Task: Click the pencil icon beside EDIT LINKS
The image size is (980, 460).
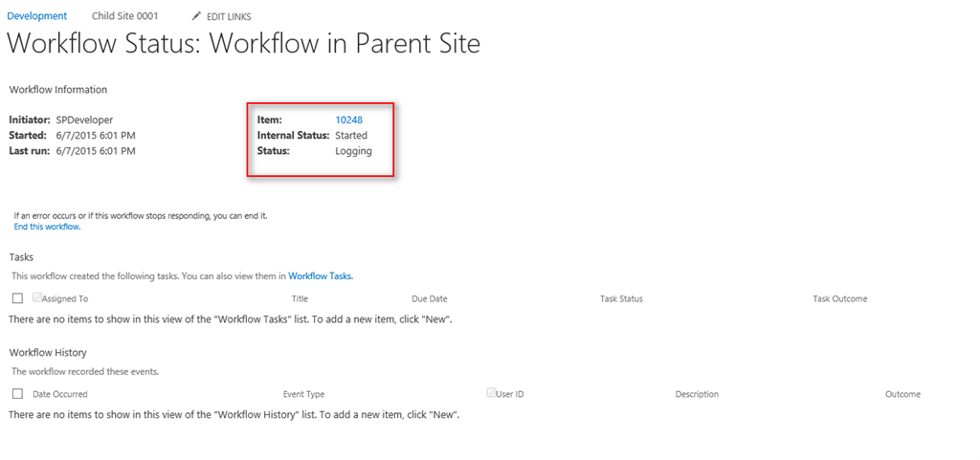Action: coord(196,16)
